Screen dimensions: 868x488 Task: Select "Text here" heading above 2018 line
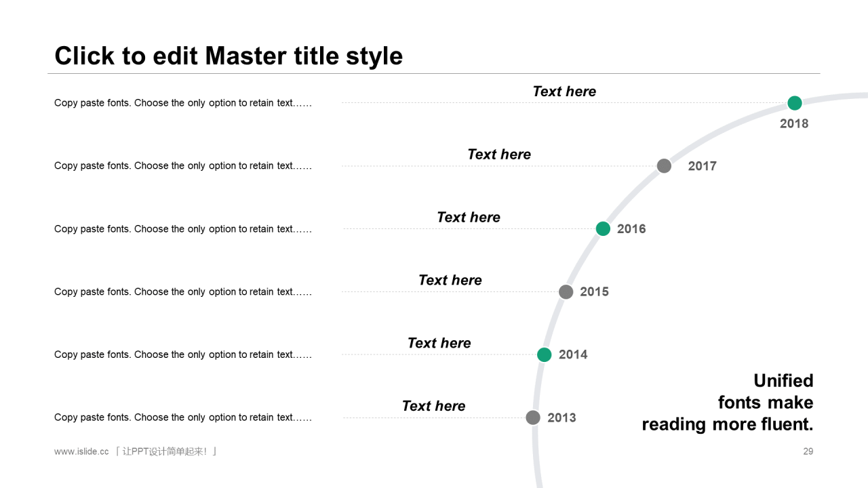pos(564,91)
